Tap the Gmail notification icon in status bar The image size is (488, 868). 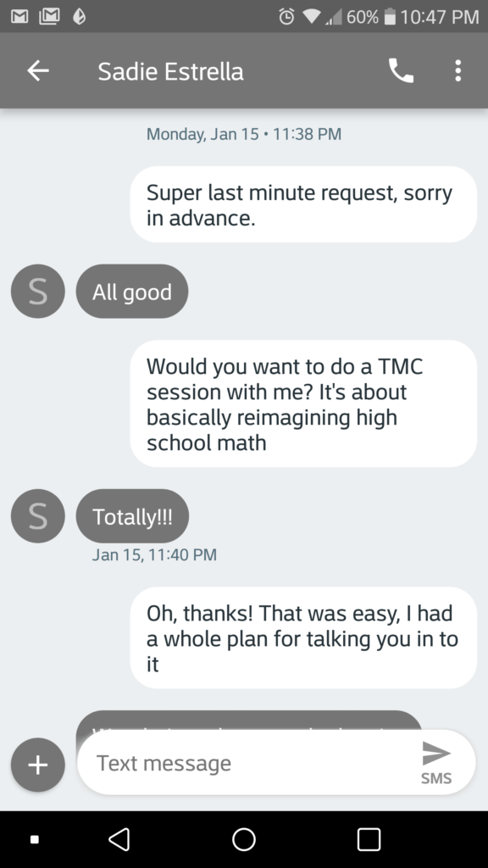(x=20, y=17)
